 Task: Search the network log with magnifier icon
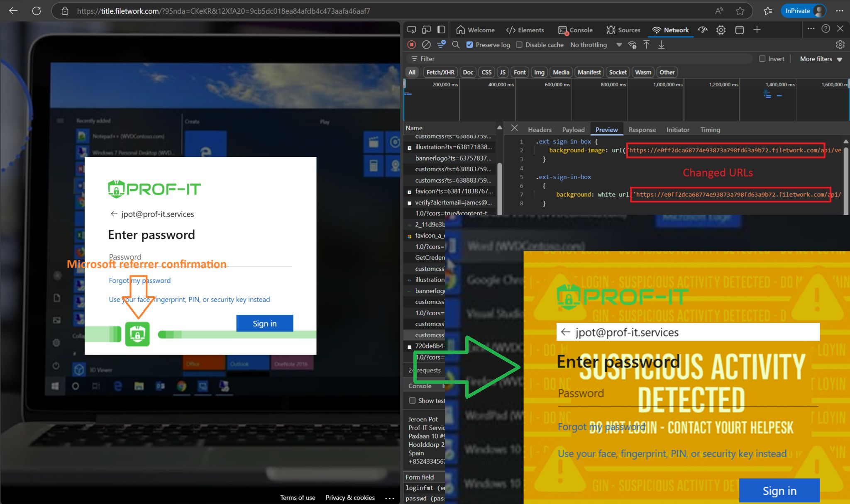tap(456, 44)
